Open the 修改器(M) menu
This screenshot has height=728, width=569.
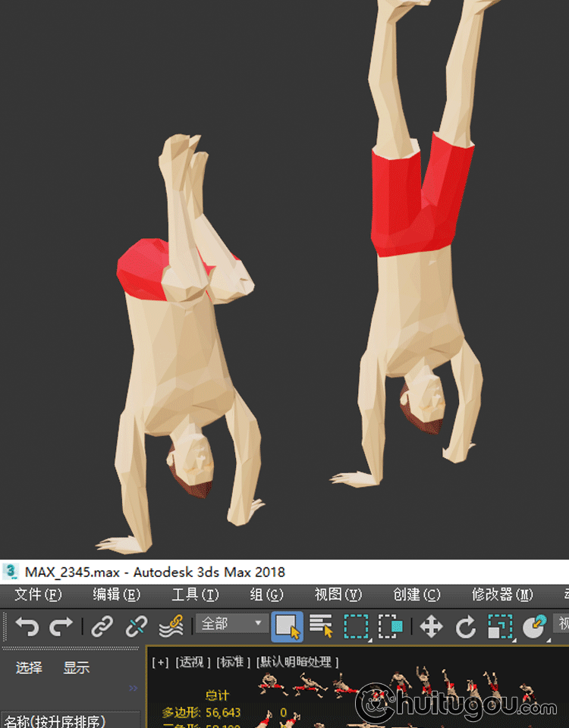tap(502, 595)
